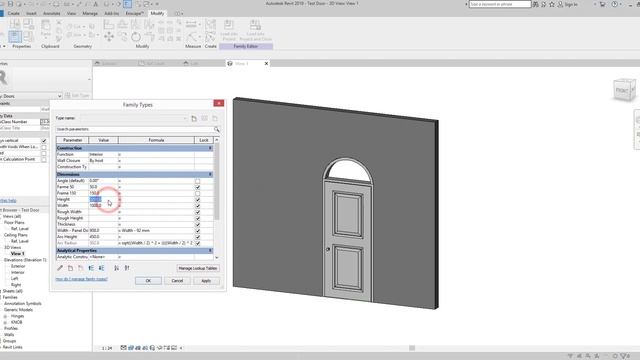
Task: Collapse the Construction parameter group
Action: pyautogui.click(x=210, y=148)
